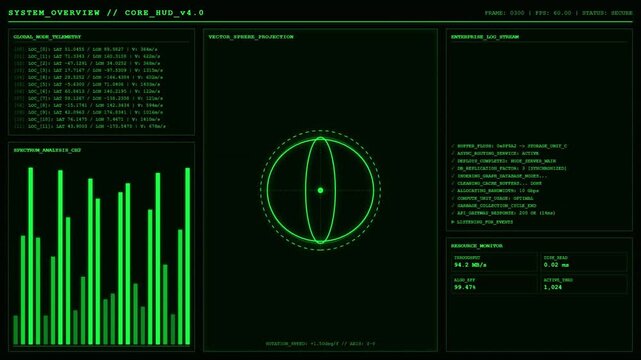Click the LISTENING_FOR_EVENTS prompt line
This screenshot has width=641, height=360.
point(482,222)
